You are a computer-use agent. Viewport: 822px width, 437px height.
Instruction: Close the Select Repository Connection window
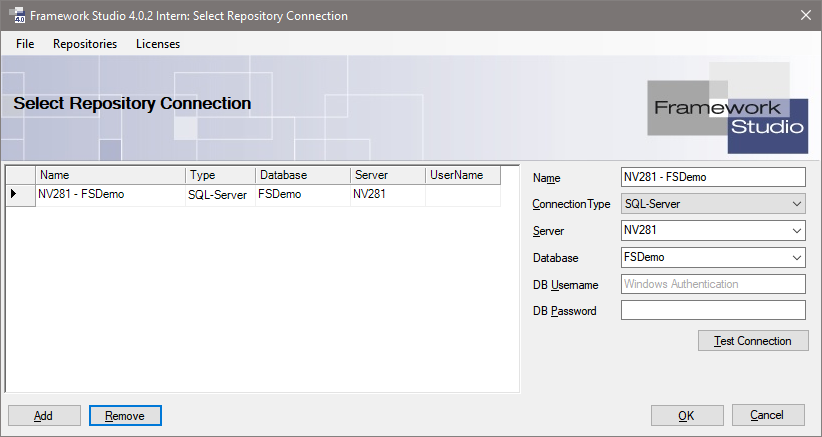[806, 15]
